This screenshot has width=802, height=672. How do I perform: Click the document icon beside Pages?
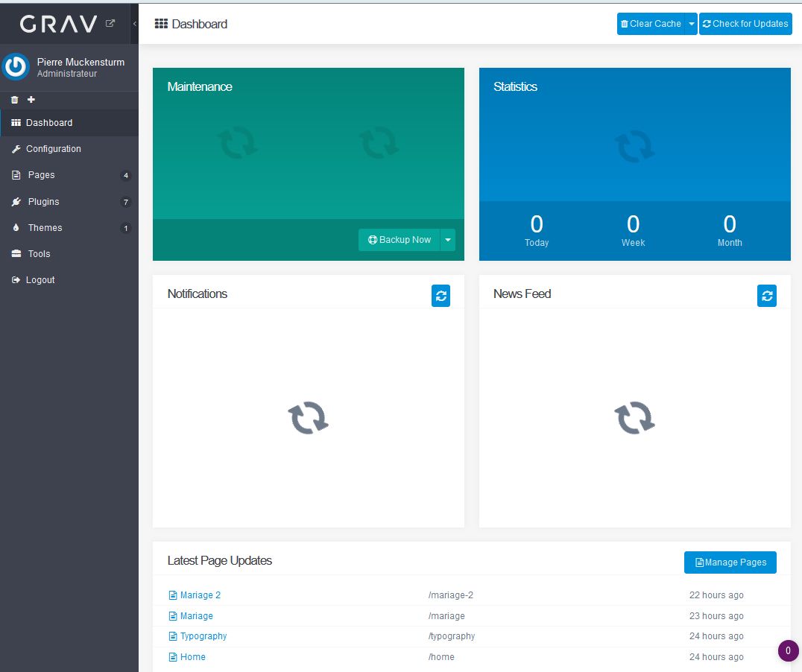pyautogui.click(x=16, y=175)
